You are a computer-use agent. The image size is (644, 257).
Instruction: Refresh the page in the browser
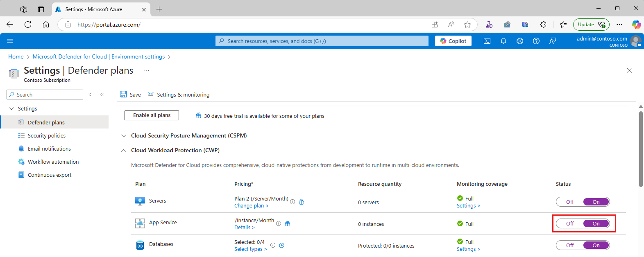[28, 25]
